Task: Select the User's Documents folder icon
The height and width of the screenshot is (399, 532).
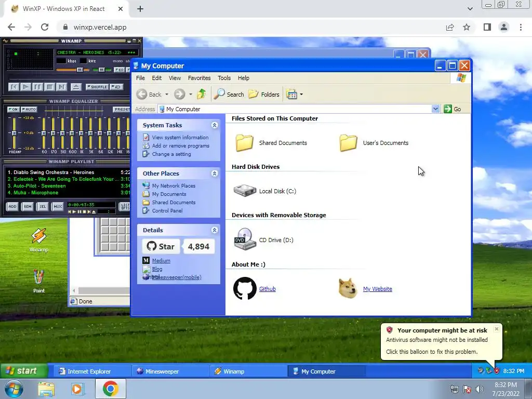Action: click(x=349, y=142)
